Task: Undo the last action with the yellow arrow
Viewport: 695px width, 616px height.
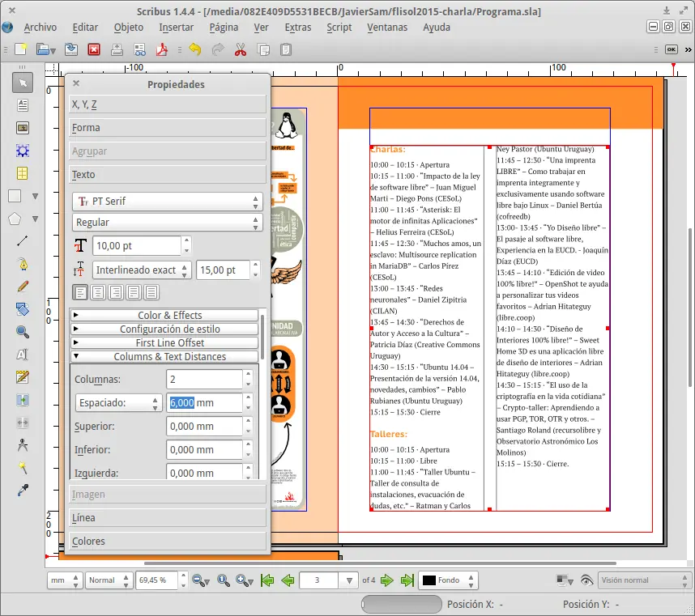Action: [195, 49]
